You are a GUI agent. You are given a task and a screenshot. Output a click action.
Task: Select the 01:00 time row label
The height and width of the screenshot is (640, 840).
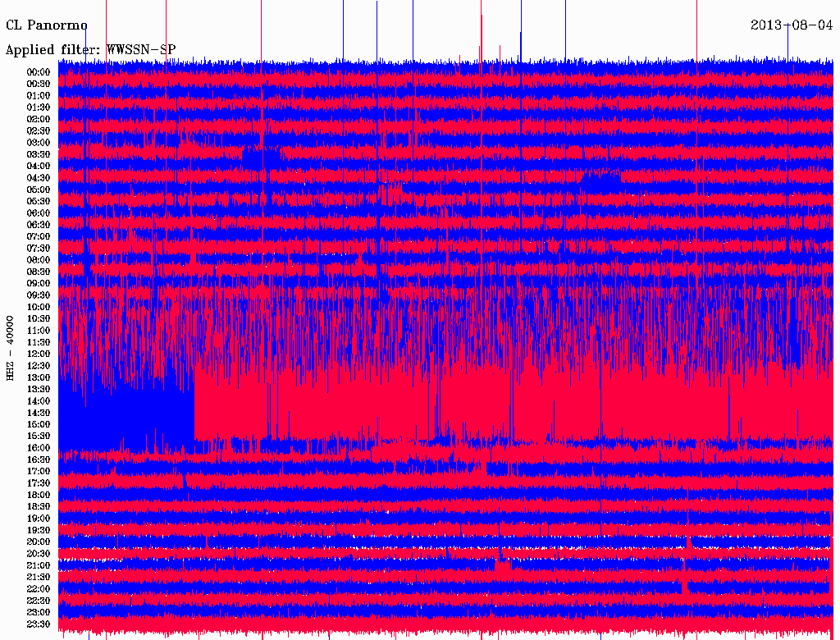[x=39, y=96]
